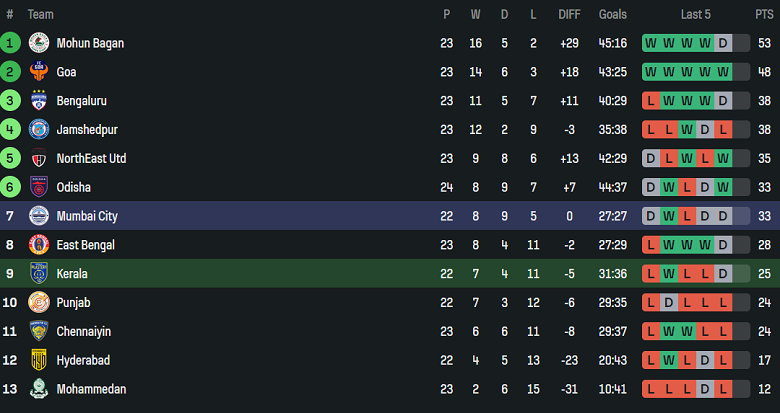Click the Mohun Bagan club crest
This screenshot has height=413, width=780.
coord(39,43)
